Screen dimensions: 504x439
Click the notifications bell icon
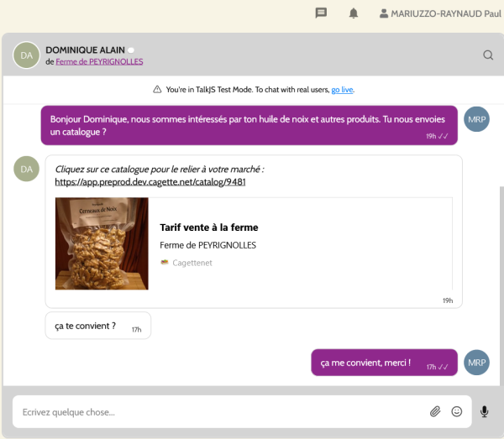[354, 13]
